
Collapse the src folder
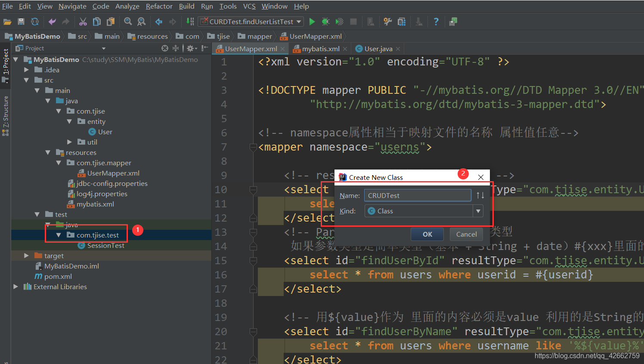(x=26, y=80)
